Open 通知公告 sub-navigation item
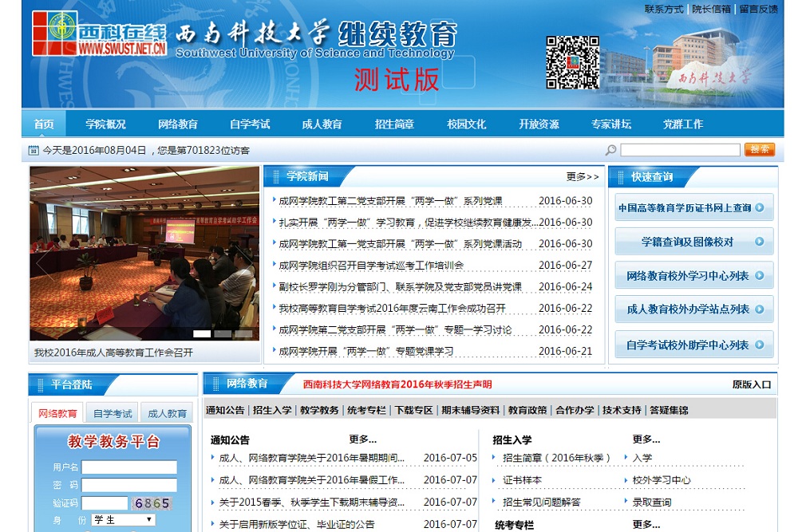The height and width of the screenshot is (532, 798). pos(225,410)
